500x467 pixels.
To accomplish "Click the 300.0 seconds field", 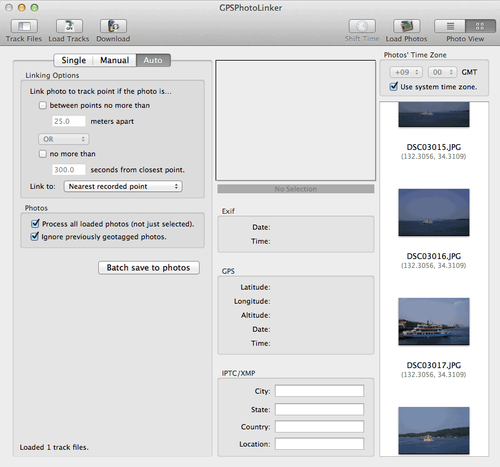I will tap(69, 170).
